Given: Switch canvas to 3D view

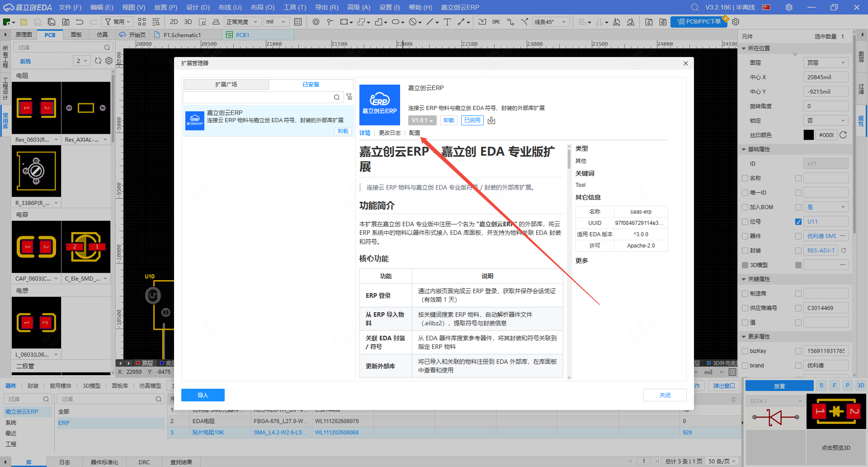Looking at the screenshot, I should coord(188,22).
